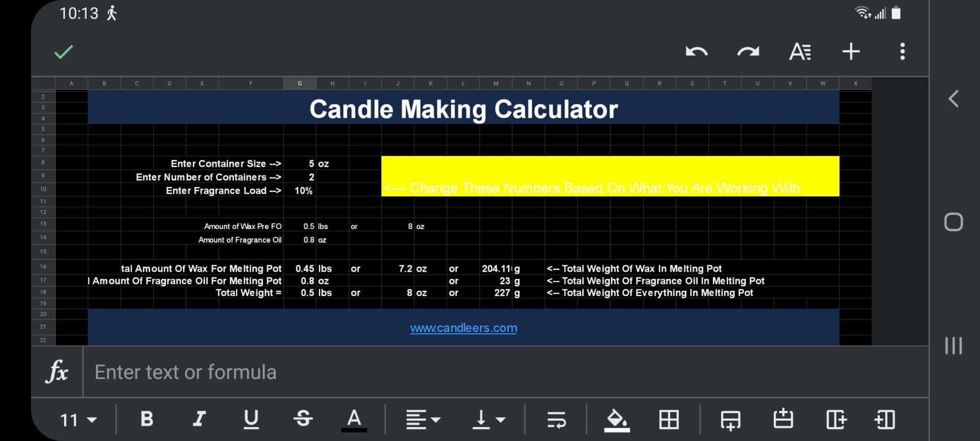Open the font size 11 dropdown
This screenshot has width=980, height=441.
pos(78,420)
